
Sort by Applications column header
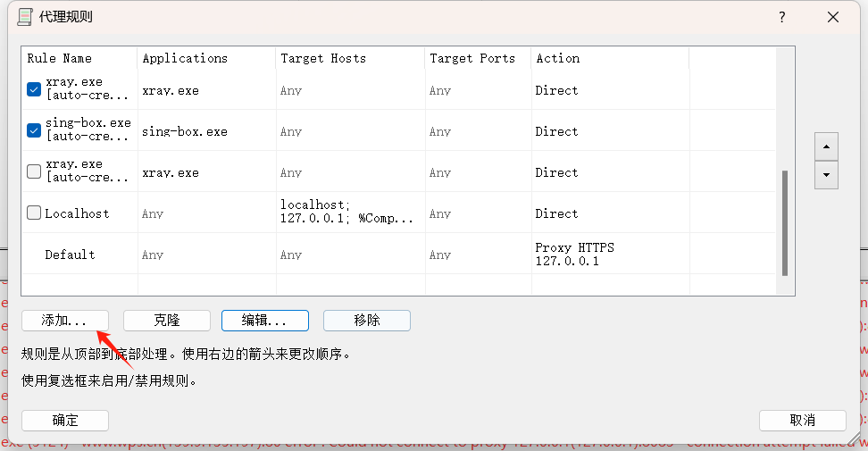coord(206,58)
